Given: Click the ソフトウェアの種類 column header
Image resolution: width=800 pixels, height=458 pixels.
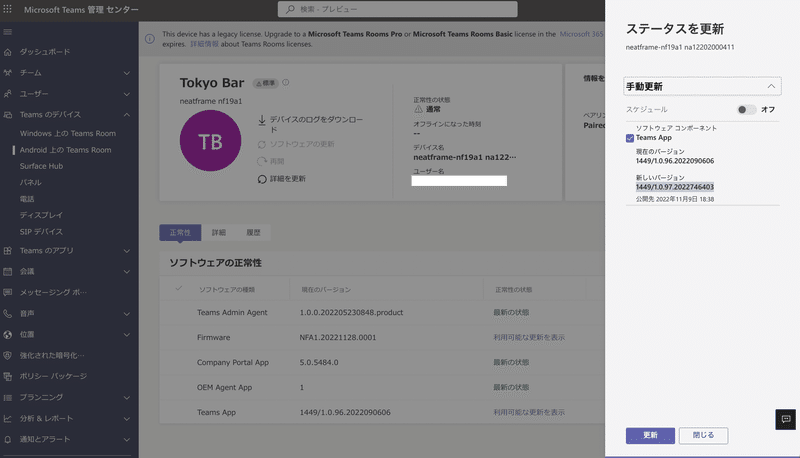Looking at the screenshot, I should (227, 290).
